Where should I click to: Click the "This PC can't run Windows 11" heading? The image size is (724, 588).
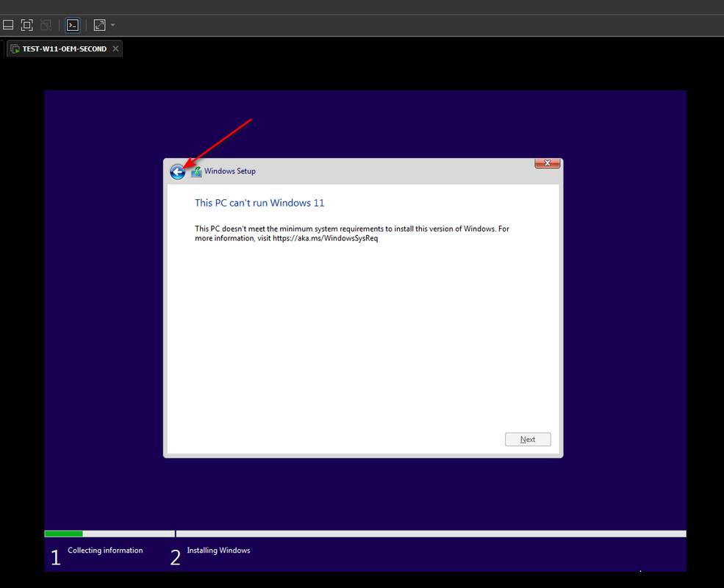coord(259,203)
